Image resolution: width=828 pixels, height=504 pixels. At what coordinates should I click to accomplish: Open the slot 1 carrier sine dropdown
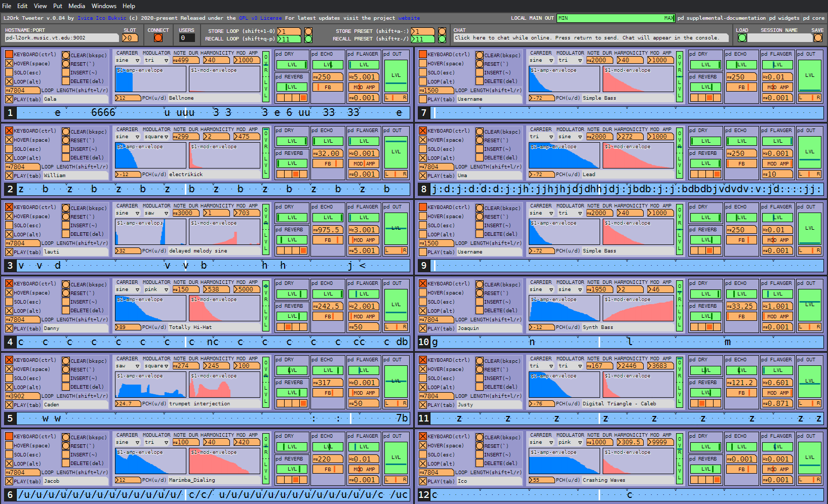click(x=128, y=60)
